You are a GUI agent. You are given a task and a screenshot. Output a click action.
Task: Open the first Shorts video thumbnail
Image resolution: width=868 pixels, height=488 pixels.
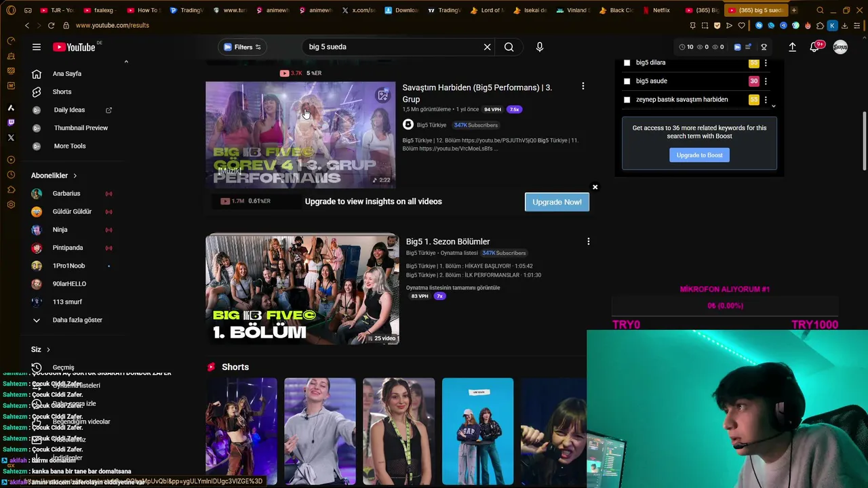pos(241,432)
